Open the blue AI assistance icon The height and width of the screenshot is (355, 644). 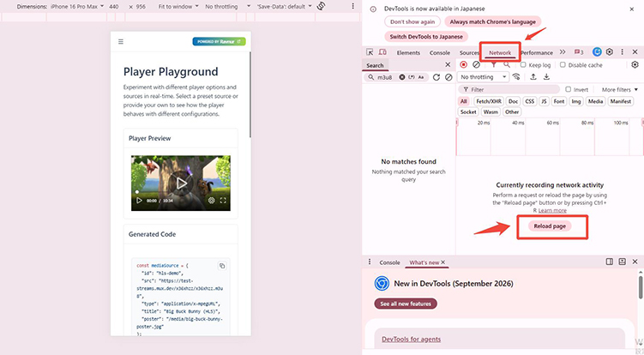click(597, 51)
